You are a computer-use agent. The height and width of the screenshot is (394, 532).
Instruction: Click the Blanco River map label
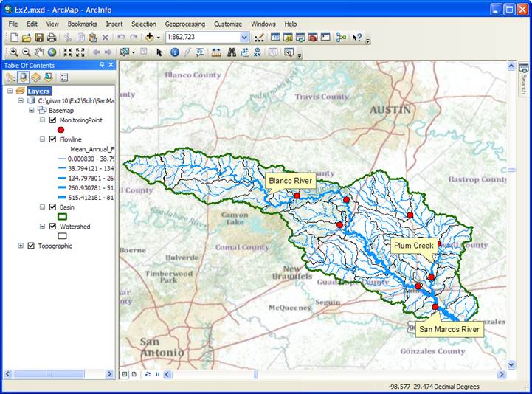(291, 181)
